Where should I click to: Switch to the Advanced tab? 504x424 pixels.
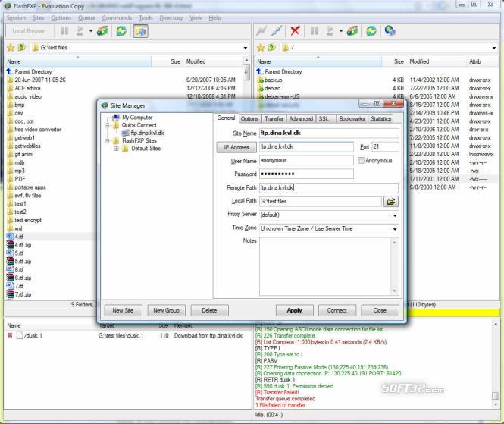click(x=301, y=119)
